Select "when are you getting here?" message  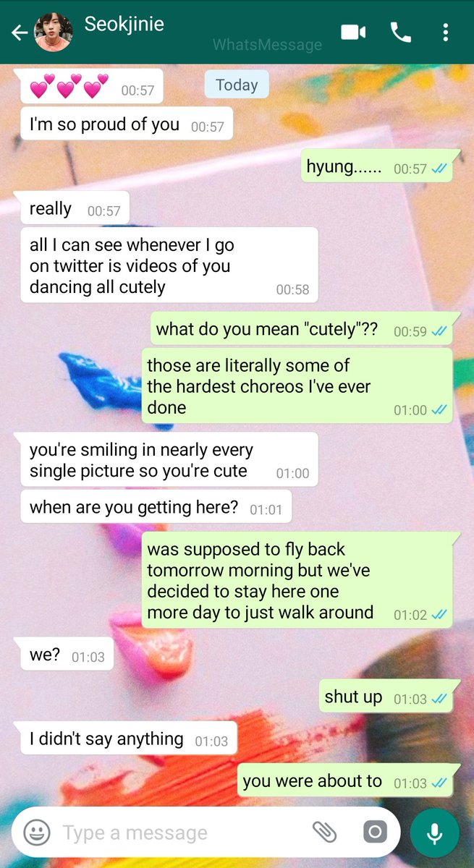(156, 508)
